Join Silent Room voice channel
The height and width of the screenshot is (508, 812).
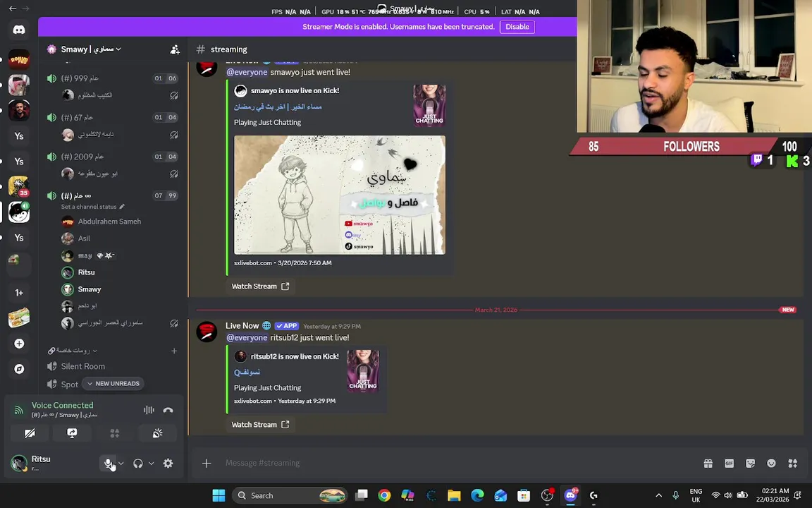coord(83,366)
